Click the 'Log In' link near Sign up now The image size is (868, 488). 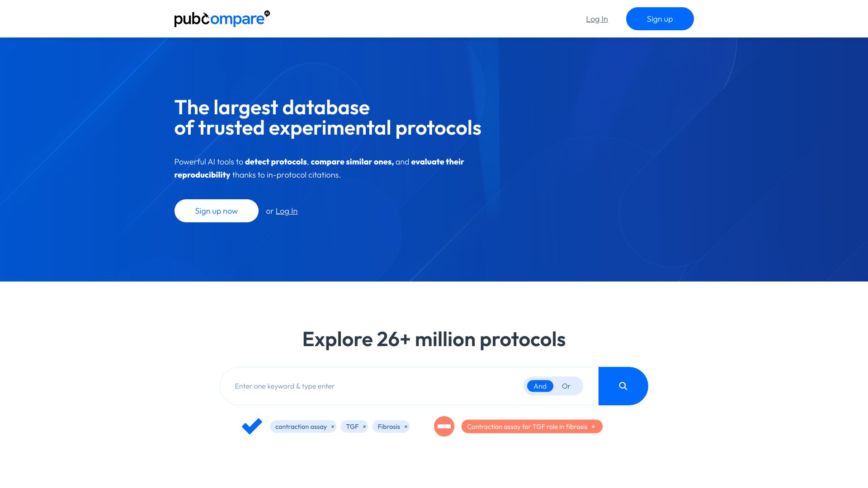click(286, 210)
